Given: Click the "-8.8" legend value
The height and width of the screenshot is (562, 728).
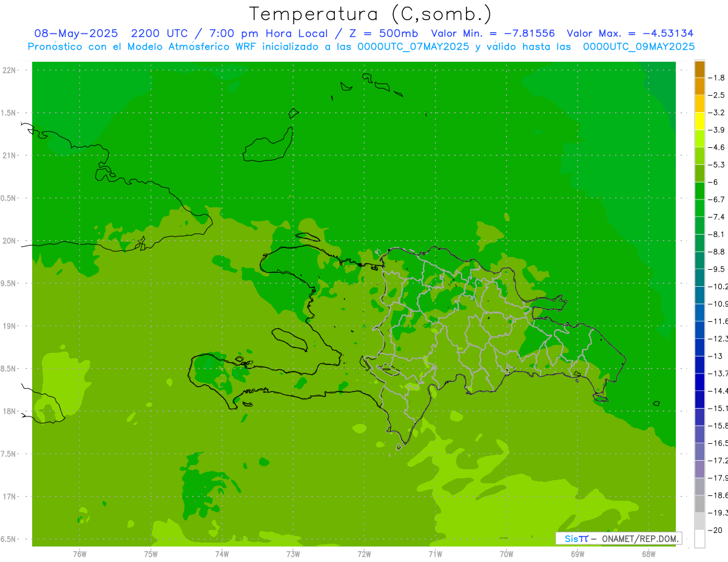Looking at the screenshot, I should point(718,252).
